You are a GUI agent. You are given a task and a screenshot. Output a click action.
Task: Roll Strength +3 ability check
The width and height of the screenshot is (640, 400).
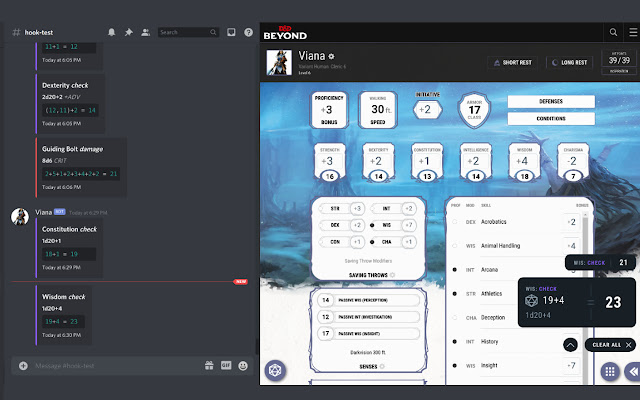click(330, 161)
